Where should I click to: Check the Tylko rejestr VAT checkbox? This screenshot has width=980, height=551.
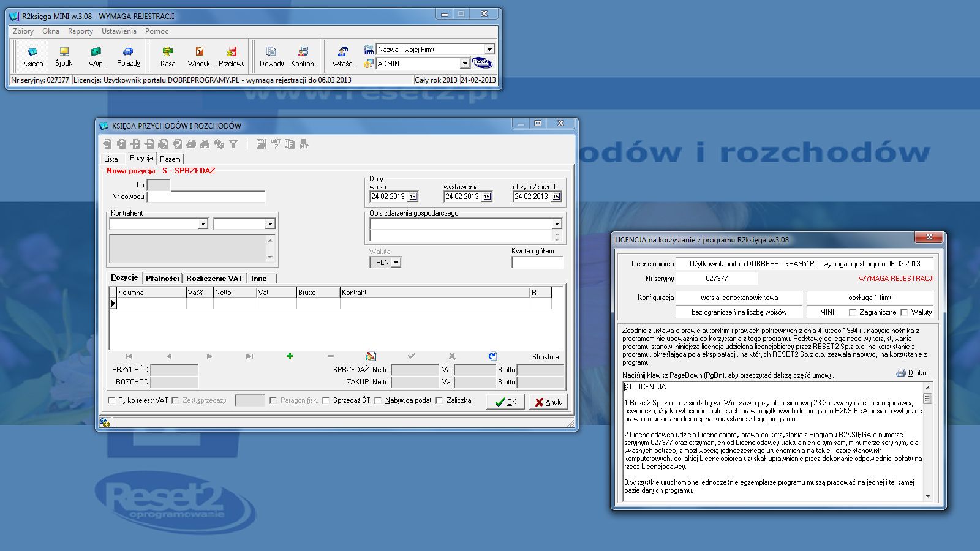pos(111,400)
